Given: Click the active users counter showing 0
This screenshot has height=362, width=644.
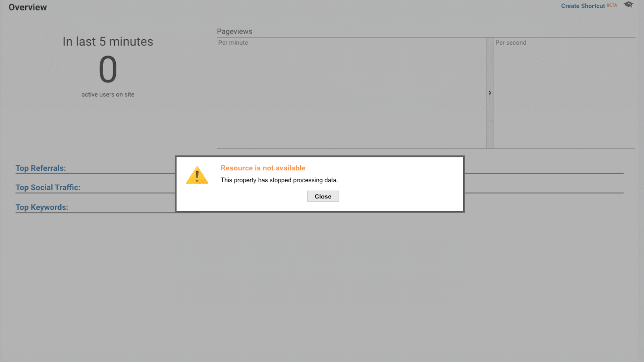Looking at the screenshot, I should (x=107, y=69).
